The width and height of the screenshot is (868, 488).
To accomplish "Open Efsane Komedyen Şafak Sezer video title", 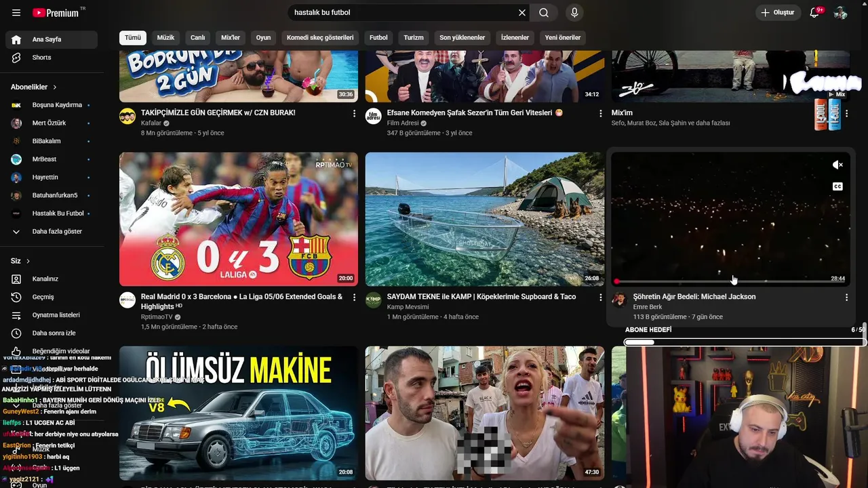I will [475, 113].
